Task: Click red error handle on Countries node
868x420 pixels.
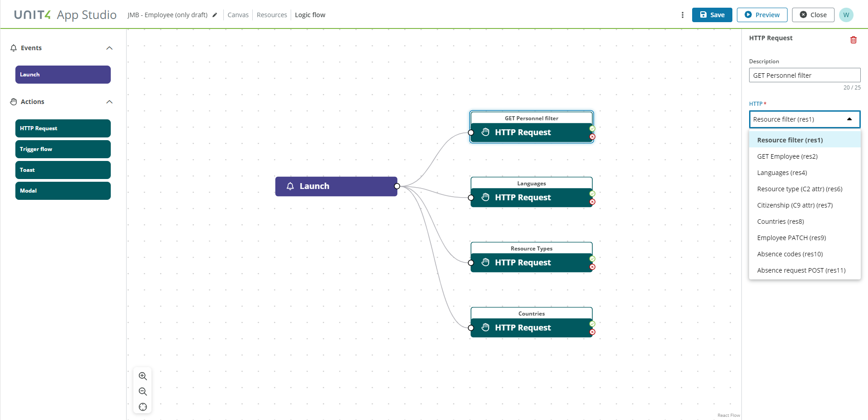Action: pyautogui.click(x=592, y=332)
